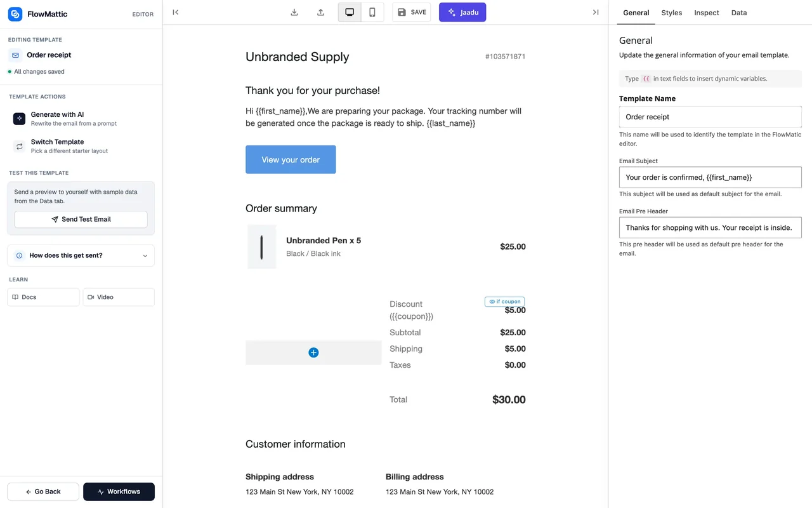Edit the Email Subject field

tap(710, 177)
